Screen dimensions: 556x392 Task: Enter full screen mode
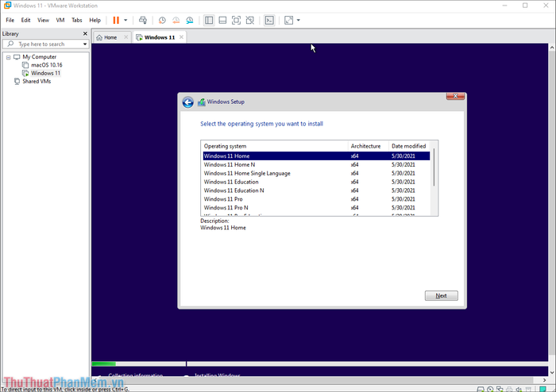click(236, 20)
